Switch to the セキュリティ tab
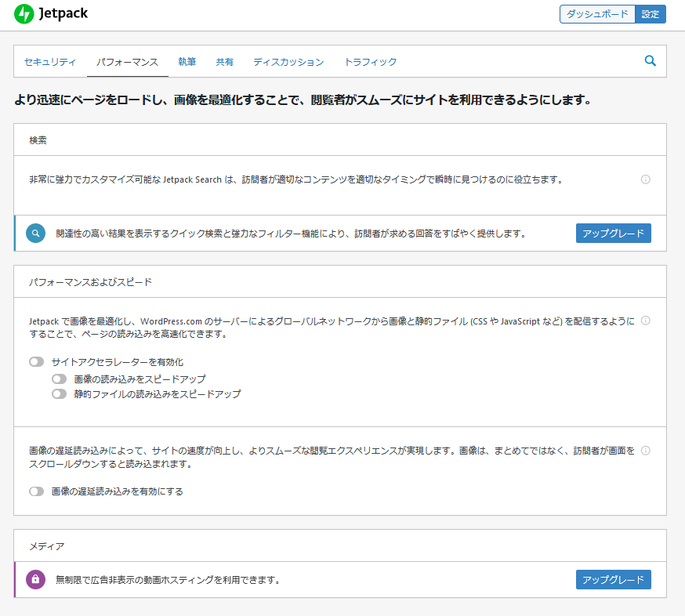The image size is (685, 616). (50, 62)
